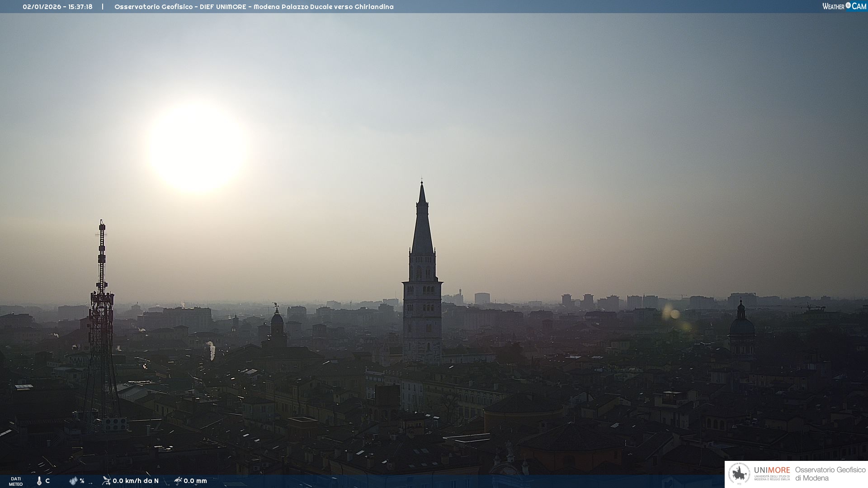Click the wind vane anemometer icon
Viewport: 868px width, 488px height.
pyautogui.click(x=106, y=481)
